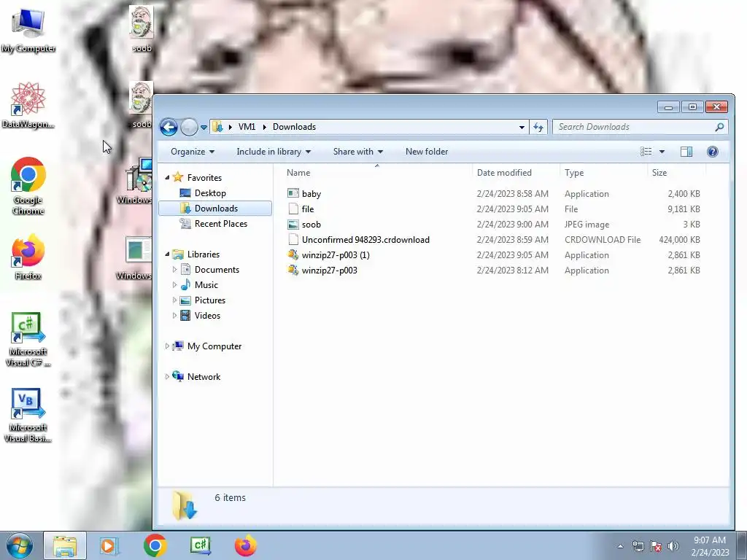This screenshot has width=747, height=560.
Task: Open Microsoft Visual Basic desktop shortcut
Action: [28, 416]
